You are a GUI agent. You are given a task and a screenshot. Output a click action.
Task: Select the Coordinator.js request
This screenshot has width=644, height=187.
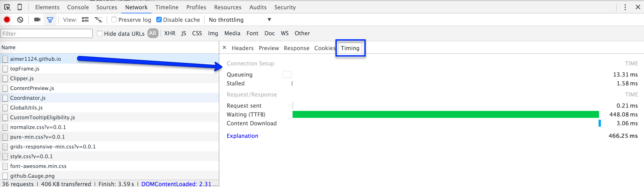[28, 98]
